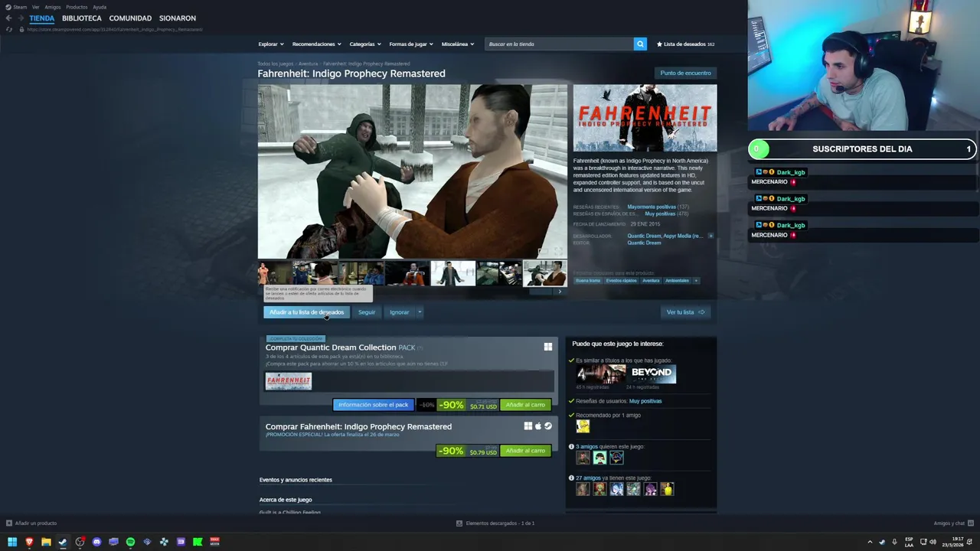The height and width of the screenshot is (551, 980).
Task: Add Fahrenheit: Indigo Prophecy Remastered to cart
Action: (x=525, y=451)
